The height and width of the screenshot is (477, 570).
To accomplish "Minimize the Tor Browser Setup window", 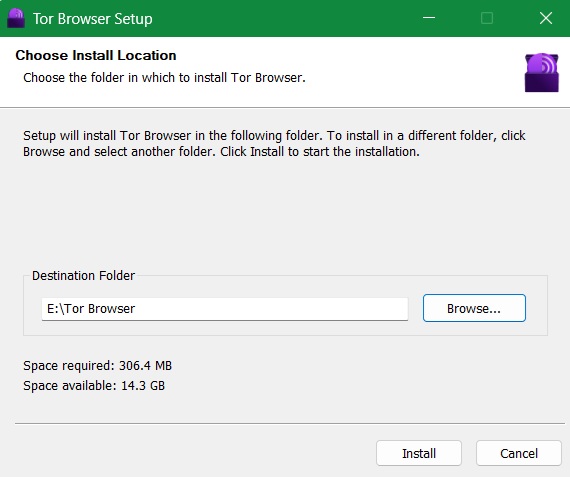I will 429,18.
